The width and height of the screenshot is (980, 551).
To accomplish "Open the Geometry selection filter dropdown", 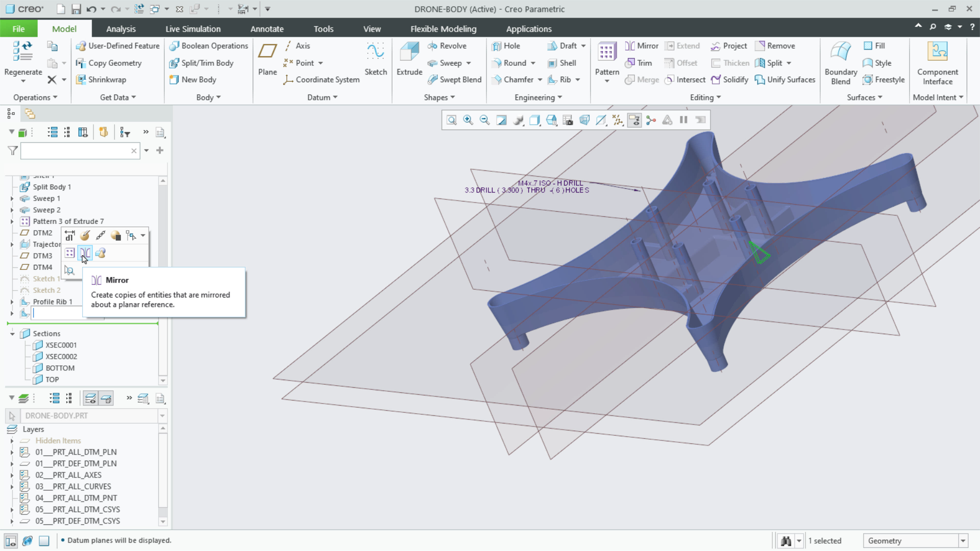I will tap(963, 541).
